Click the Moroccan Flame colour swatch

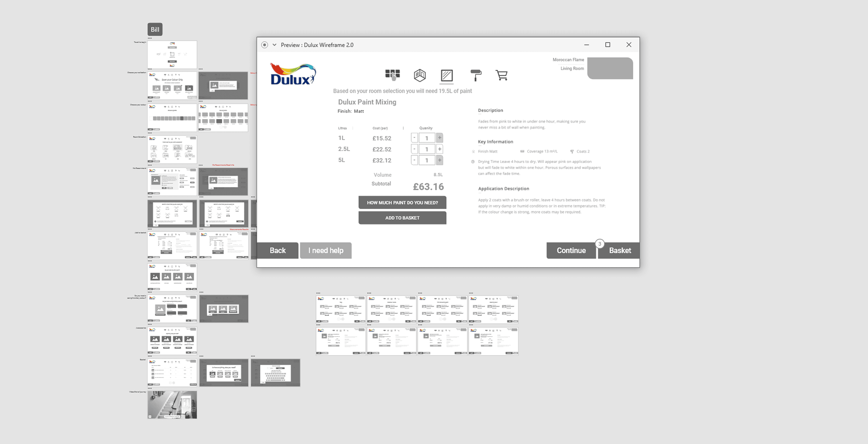point(610,68)
